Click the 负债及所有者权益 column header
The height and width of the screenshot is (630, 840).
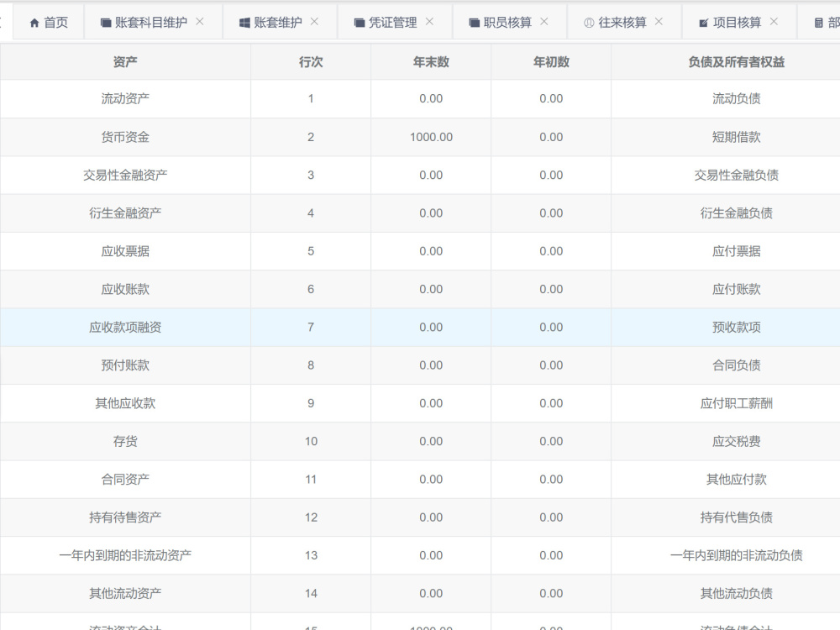[x=737, y=61]
